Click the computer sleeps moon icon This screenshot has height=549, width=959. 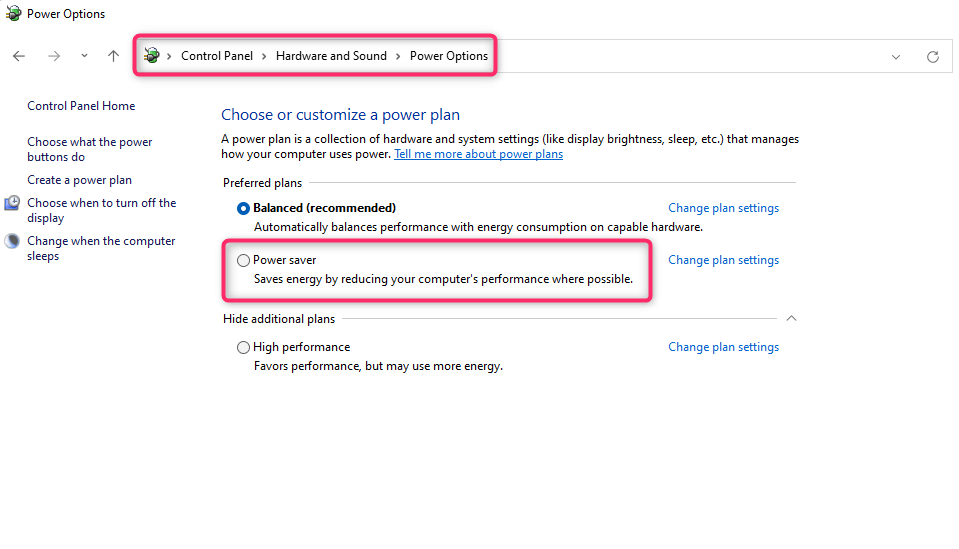(x=12, y=241)
